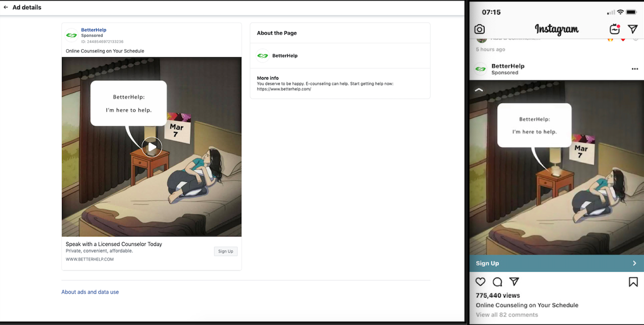
Task: Tap the Sign Up bar in Instagram
Action: [x=556, y=263]
